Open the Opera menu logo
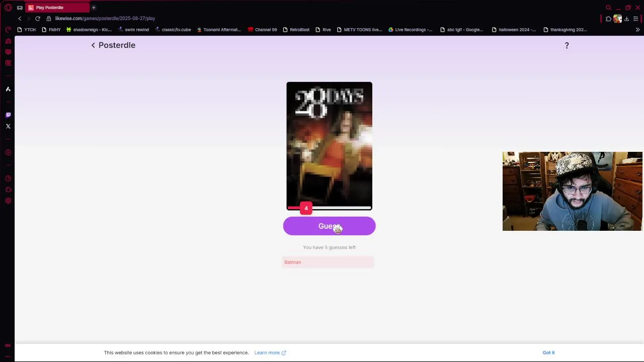This screenshot has height=362, width=644. pos(8,8)
